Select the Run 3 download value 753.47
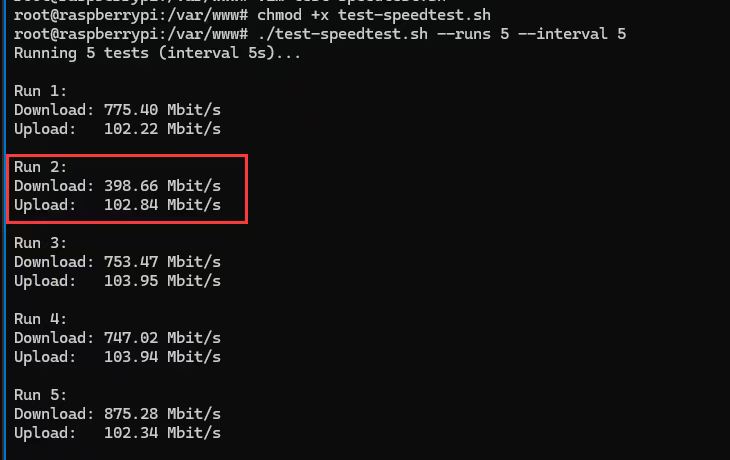The image size is (730, 460). tap(131, 262)
